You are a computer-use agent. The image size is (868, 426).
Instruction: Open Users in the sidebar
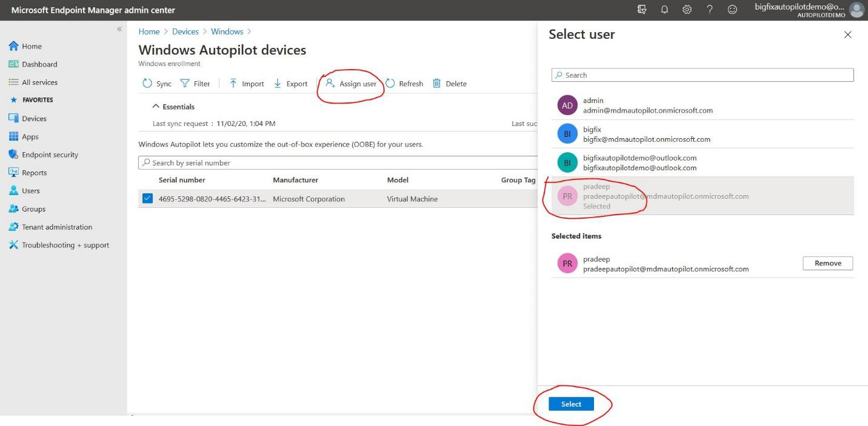[24, 191]
